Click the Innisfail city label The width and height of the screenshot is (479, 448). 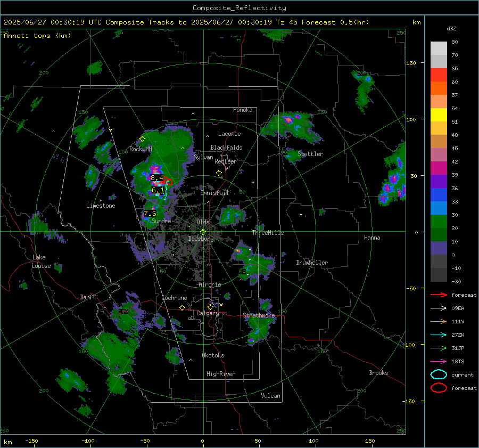click(x=214, y=193)
